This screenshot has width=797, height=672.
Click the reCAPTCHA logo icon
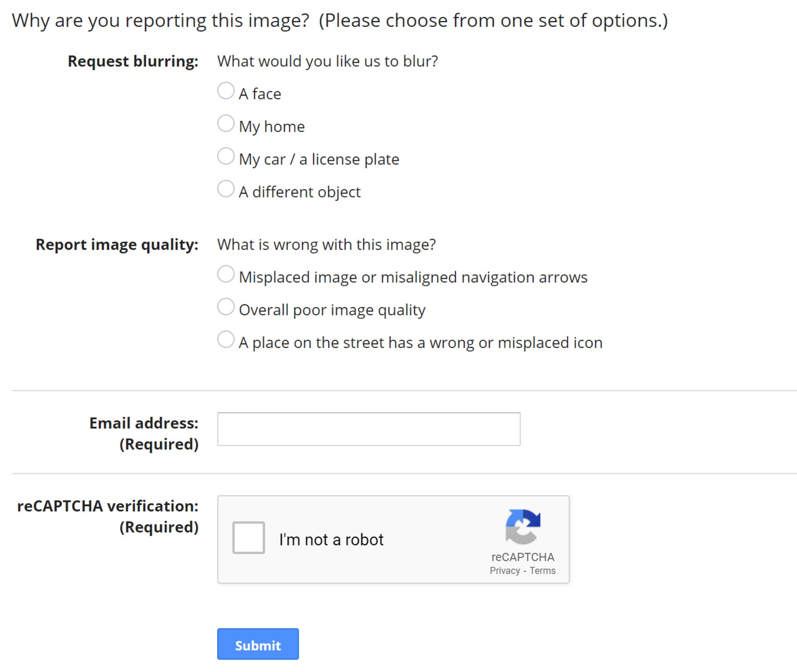click(x=523, y=526)
